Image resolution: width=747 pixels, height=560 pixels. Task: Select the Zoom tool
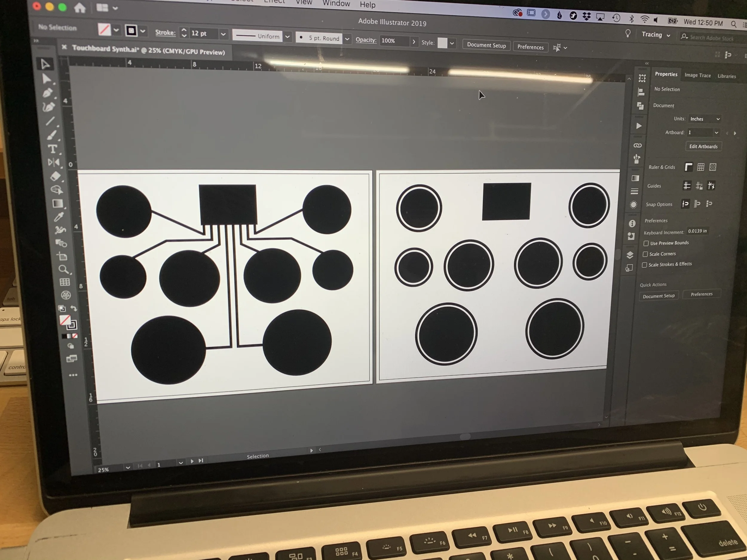[63, 269]
